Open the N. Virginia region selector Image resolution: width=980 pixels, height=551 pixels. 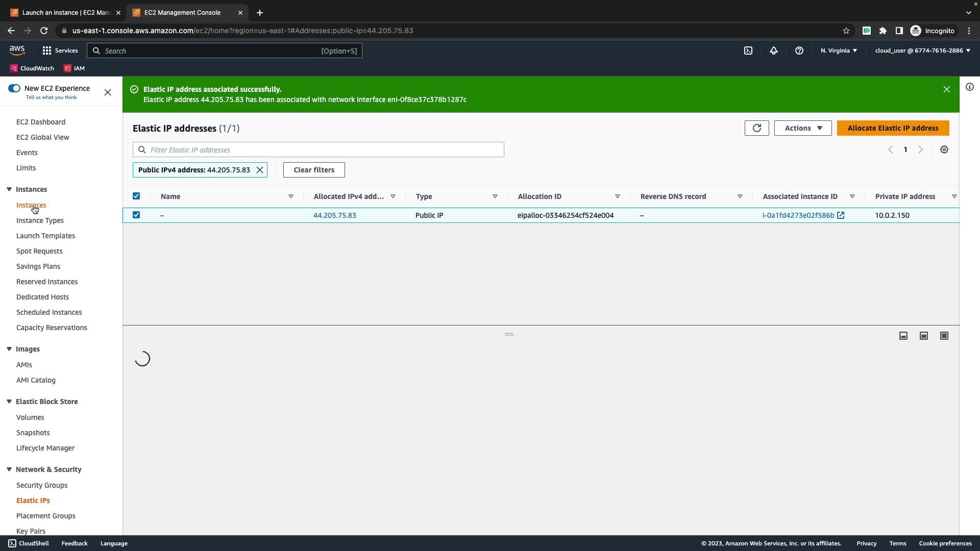coord(839,51)
